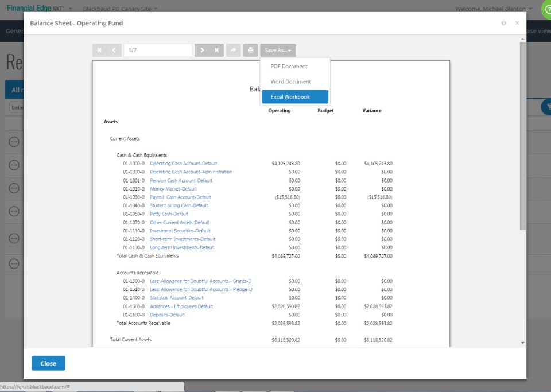
Task: Click the scrollbar down arrow
Action: click(523, 343)
